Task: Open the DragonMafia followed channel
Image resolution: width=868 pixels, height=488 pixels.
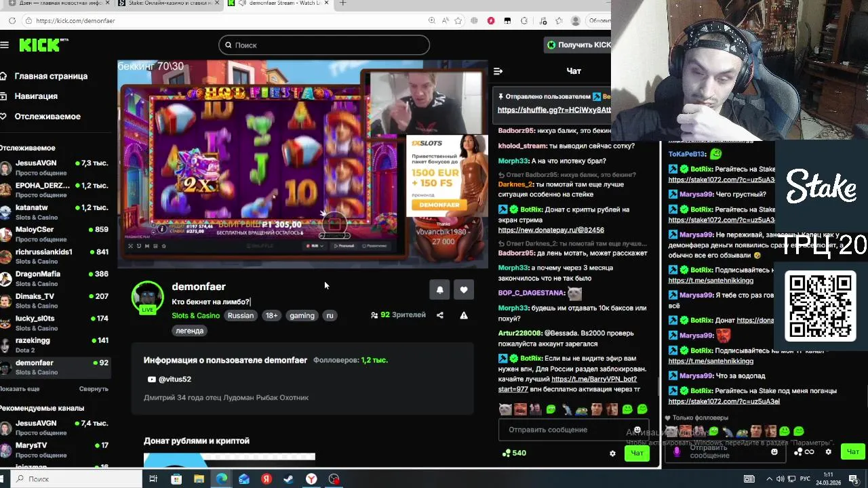Action: click(x=55, y=279)
